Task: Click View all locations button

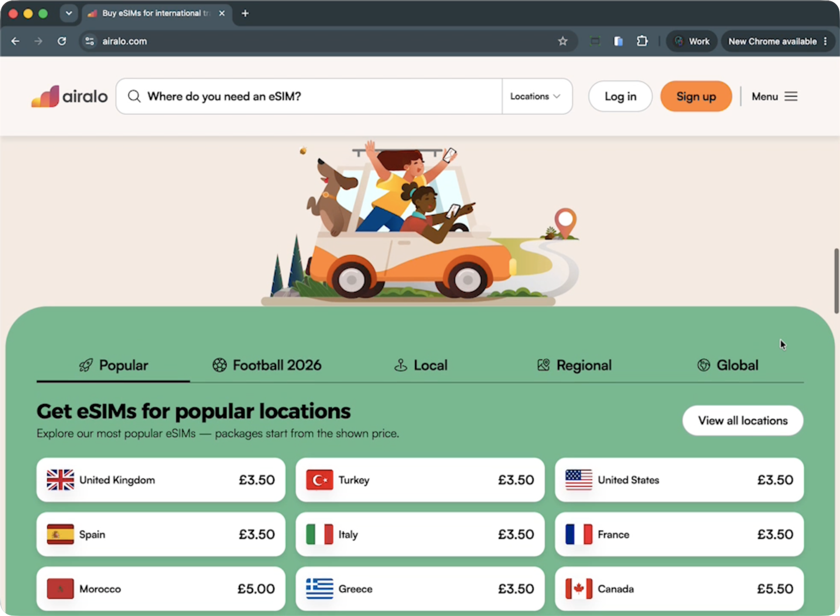Action: coord(742,421)
